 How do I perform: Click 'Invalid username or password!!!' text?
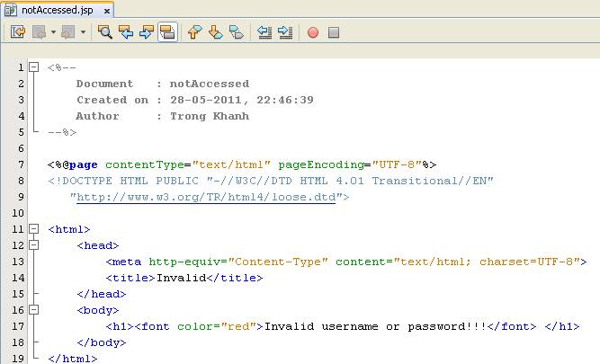pos(375,326)
